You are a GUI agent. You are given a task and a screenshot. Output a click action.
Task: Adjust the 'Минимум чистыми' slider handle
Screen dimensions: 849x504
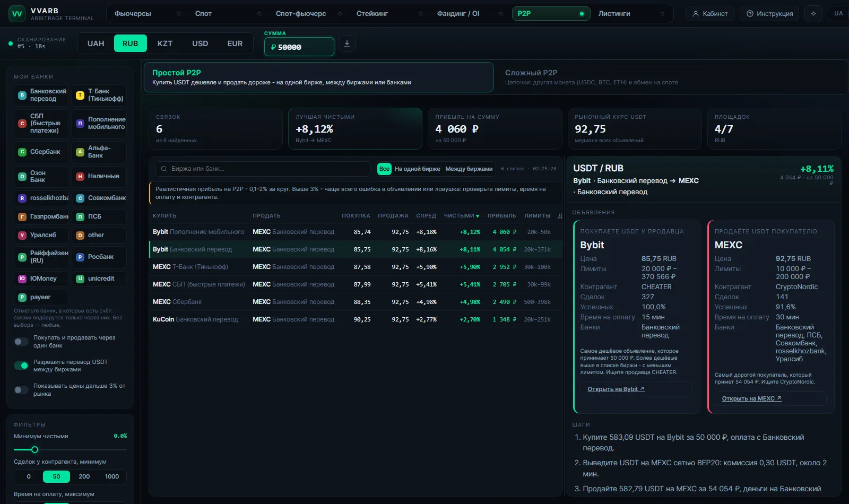pos(34,449)
